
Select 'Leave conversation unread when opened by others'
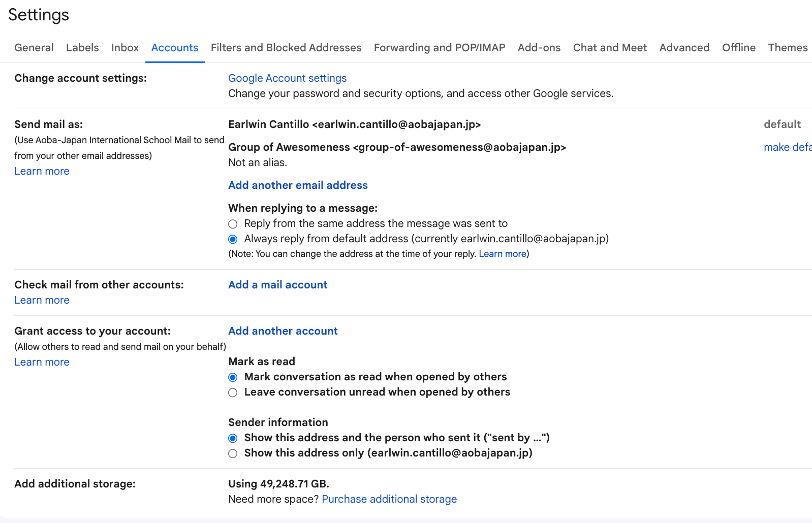coord(233,393)
